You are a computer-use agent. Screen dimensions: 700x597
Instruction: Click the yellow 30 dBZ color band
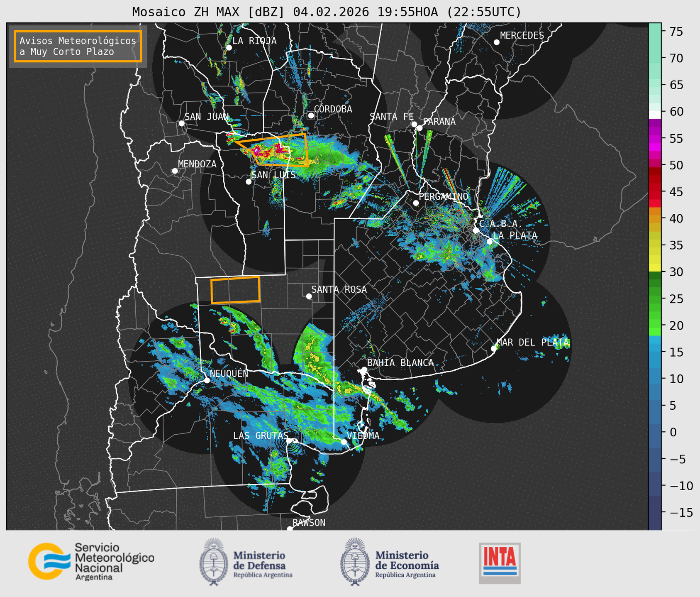pos(655,268)
